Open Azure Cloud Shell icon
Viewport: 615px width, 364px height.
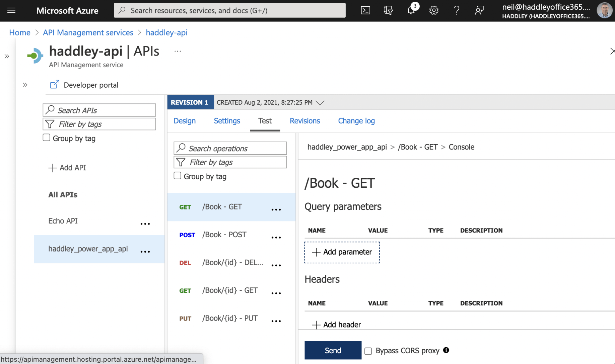[x=365, y=10]
